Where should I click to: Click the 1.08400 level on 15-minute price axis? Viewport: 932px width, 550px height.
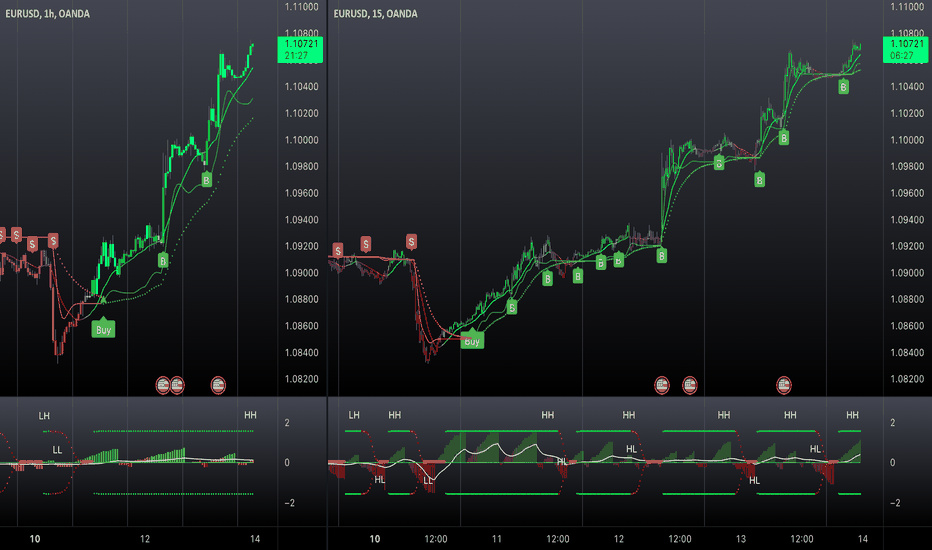pos(907,353)
